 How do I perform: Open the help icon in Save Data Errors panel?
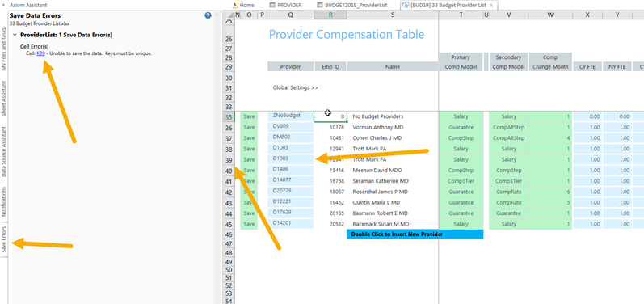point(208,15)
